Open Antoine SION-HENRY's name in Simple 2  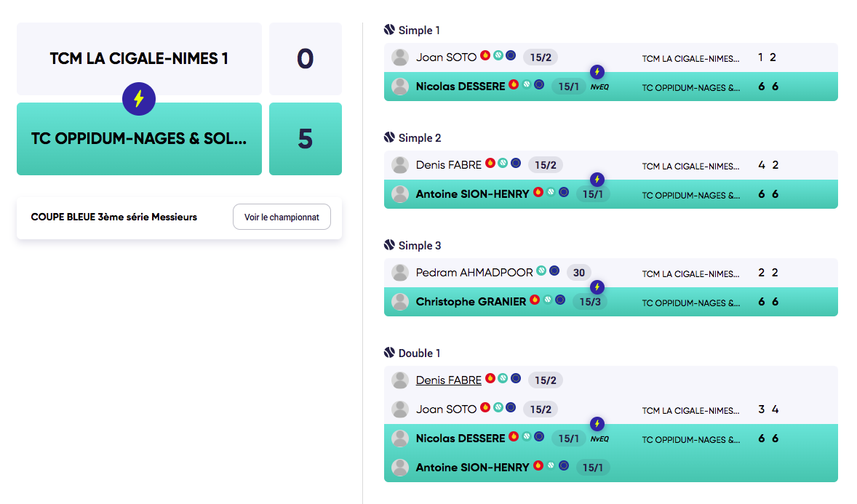472,194
